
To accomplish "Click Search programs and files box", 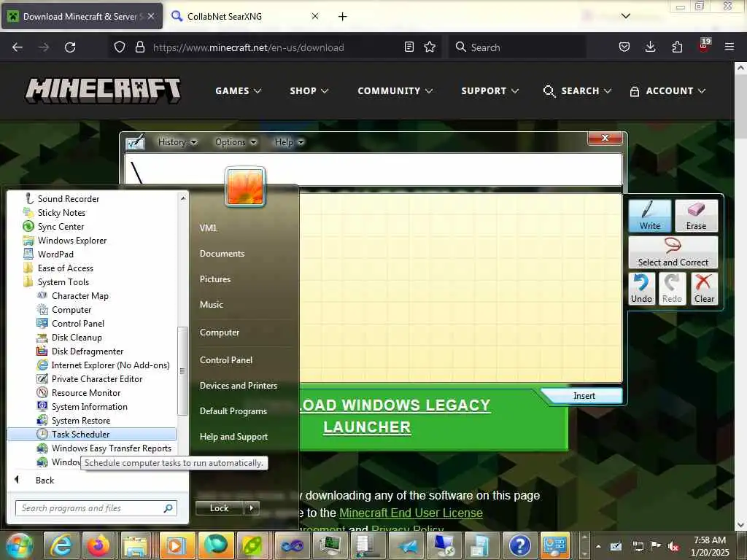I will coord(96,508).
